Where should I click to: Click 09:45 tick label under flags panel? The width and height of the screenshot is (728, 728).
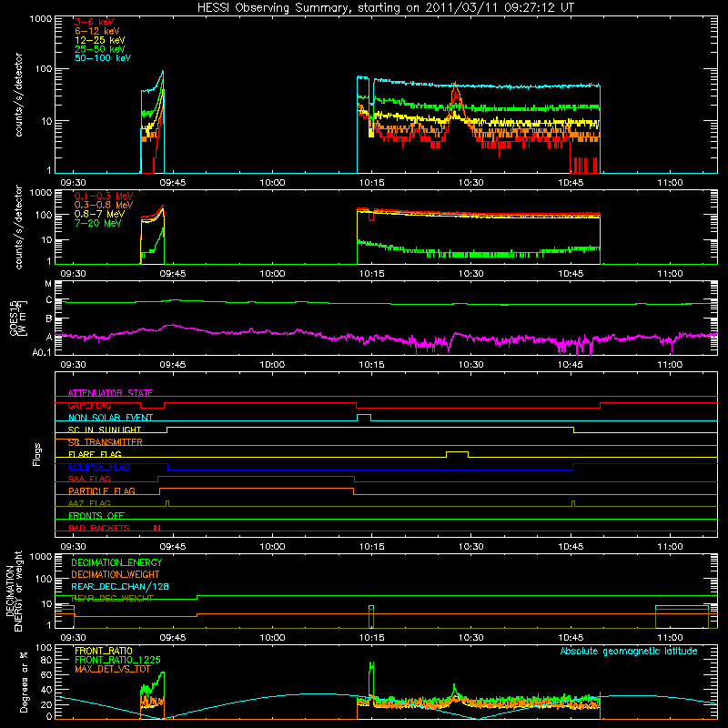coord(173,547)
